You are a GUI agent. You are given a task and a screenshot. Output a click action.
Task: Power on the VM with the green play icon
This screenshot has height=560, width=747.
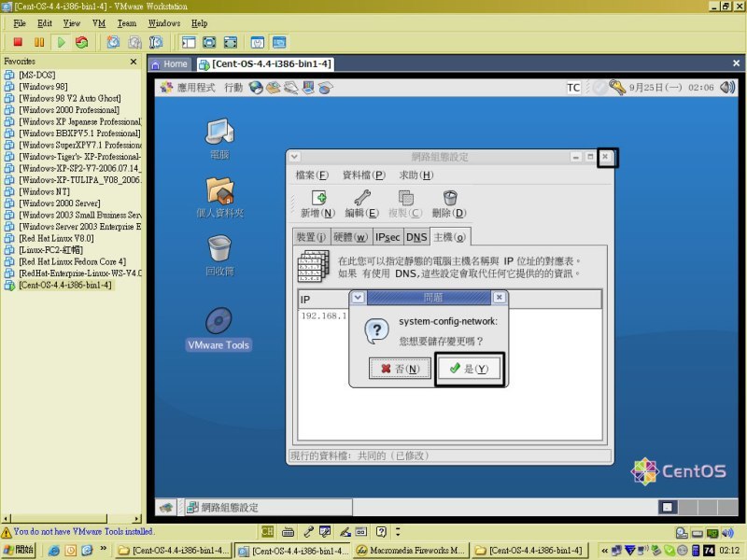(x=61, y=42)
